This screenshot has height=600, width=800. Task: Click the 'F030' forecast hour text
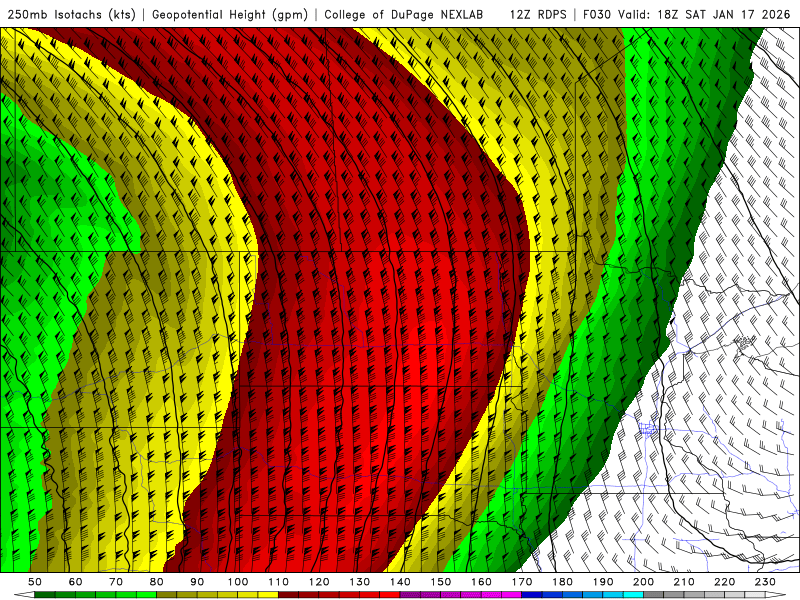click(597, 14)
